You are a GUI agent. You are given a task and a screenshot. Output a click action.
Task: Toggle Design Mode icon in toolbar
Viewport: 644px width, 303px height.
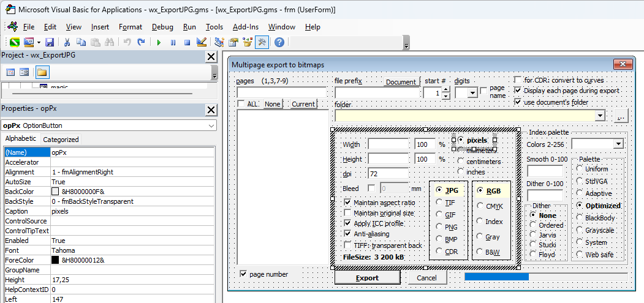[202, 42]
